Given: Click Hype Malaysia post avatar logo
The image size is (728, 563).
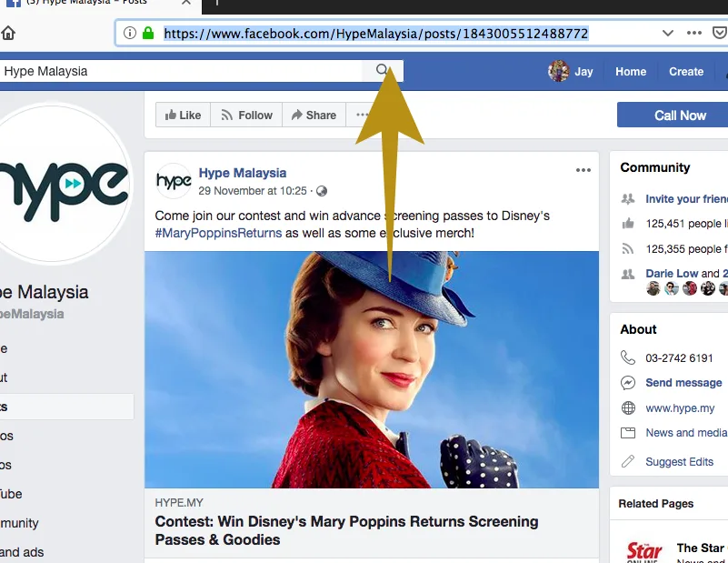Looking at the screenshot, I should [x=174, y=181].
